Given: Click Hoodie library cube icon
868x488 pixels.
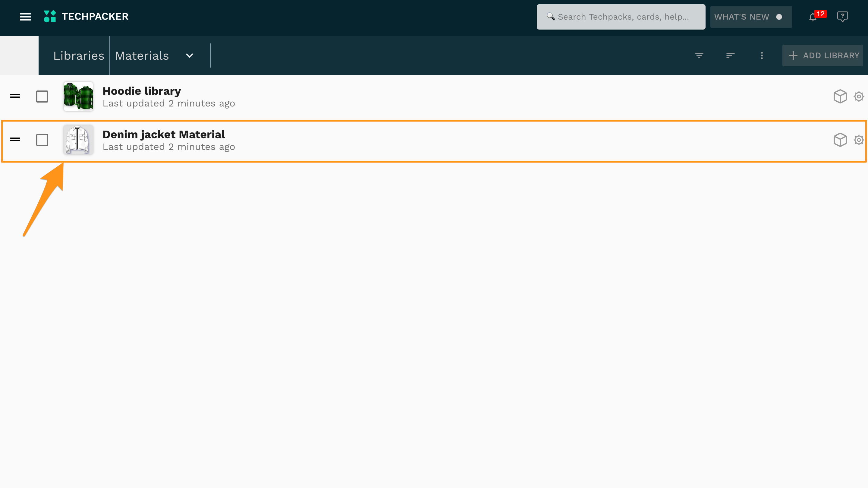Looking at the screenshot, I should point(840,97).
